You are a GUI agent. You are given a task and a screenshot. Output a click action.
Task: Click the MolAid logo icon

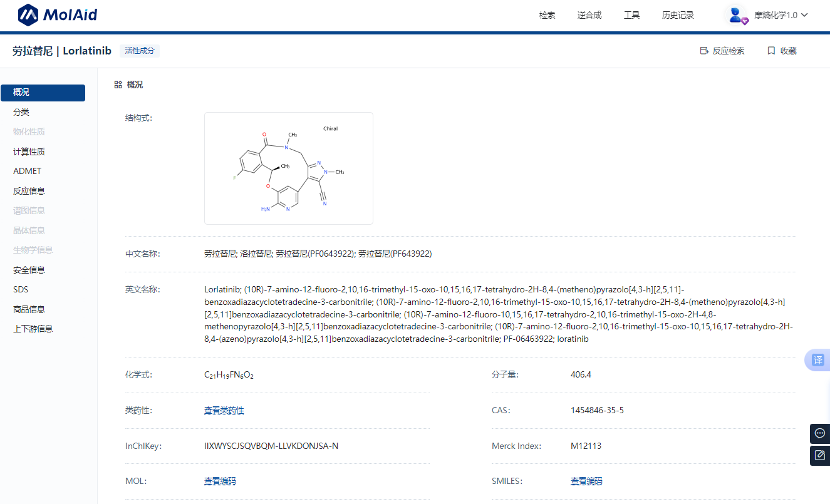coord(28,15)
